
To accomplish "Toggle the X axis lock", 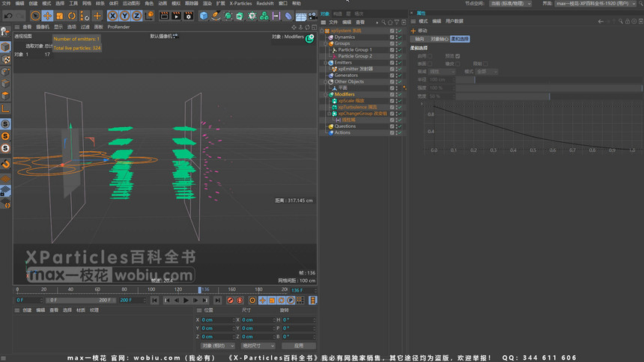I will point(112,16).
